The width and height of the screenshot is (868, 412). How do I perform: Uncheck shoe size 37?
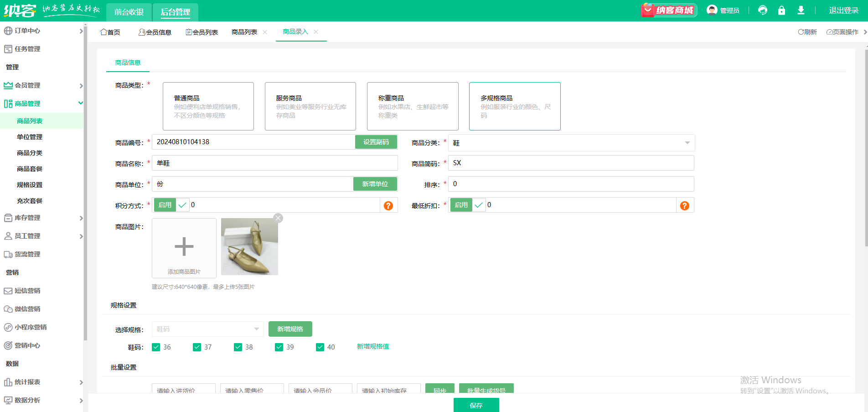click(197, 347)
